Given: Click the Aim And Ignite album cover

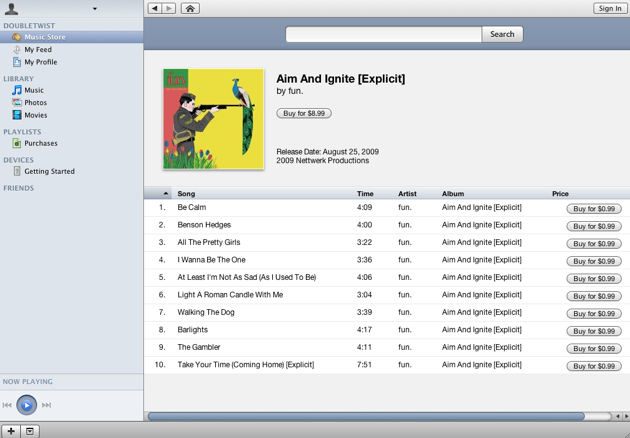Looking at the screenshot, I should (x=213, y=119).
